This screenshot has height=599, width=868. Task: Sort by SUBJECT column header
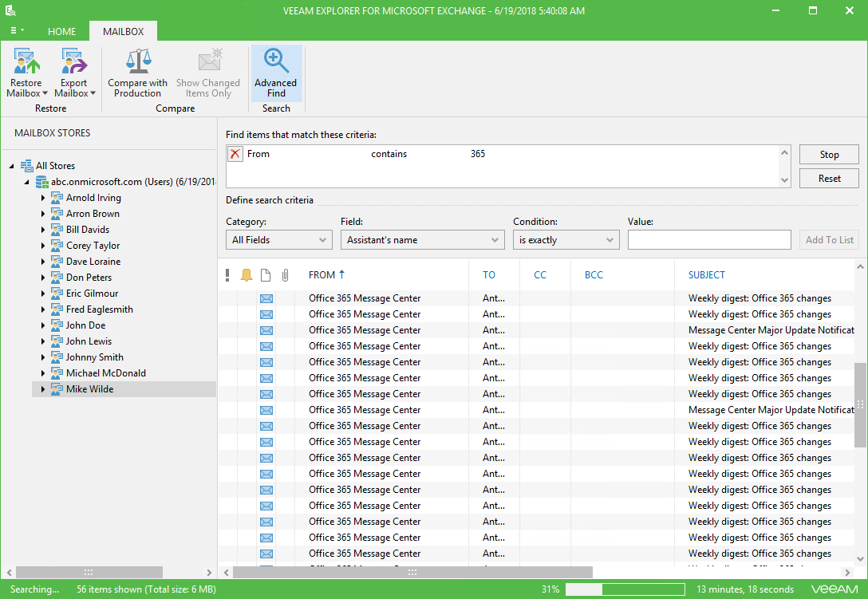(x=706, y=274)
